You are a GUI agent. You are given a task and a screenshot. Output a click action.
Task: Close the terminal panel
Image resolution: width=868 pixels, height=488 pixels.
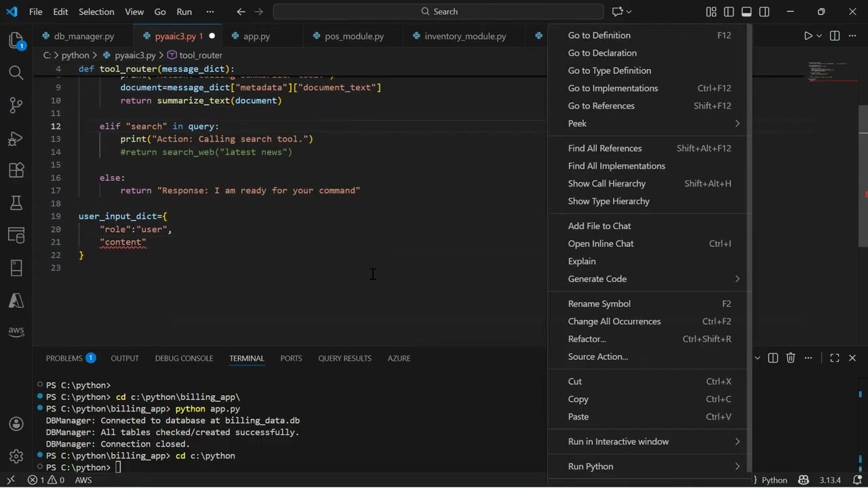pos(852,358)
